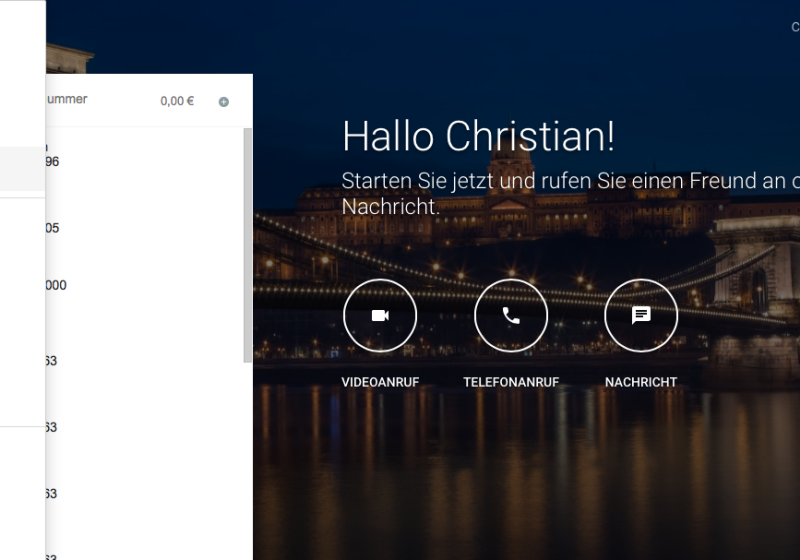Open a new message via speech bubble icon
Image resolution: width=800 pixels, height=560 pixels.
click(x=641, y=315)
